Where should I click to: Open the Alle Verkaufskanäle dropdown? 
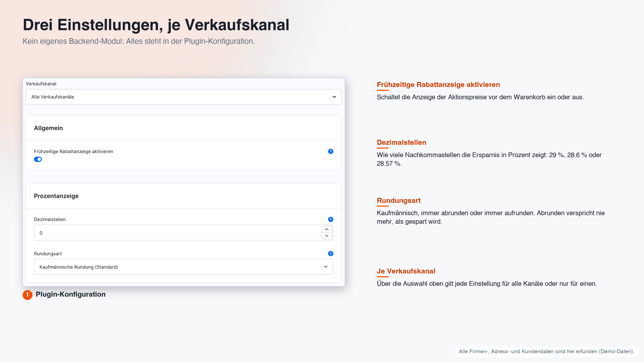point(183,97)
